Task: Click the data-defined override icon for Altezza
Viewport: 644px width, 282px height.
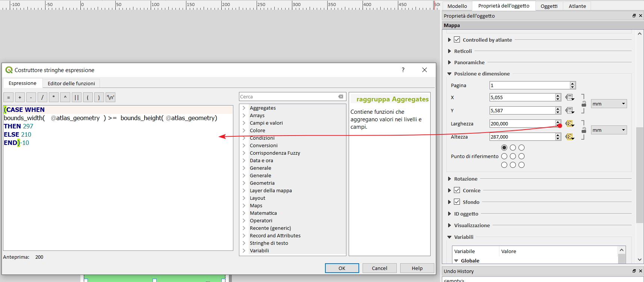Action: 570,137
